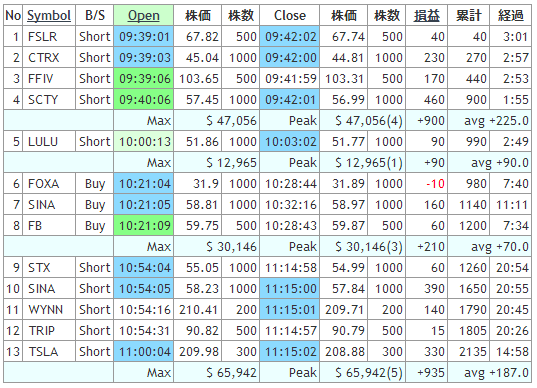Image resolution: width=537 pixels, height=388 pixels.
Task: Select the WYNN open price 210.41
Action: (198, 310)
